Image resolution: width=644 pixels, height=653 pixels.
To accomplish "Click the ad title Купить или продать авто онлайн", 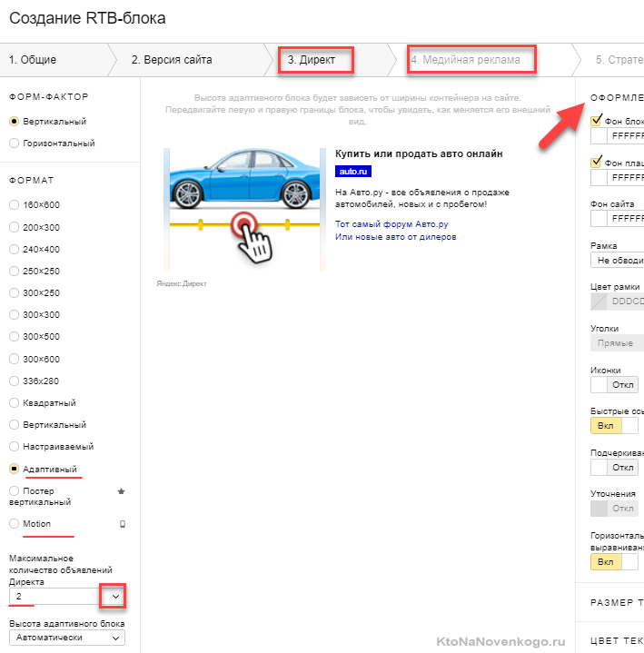I will click(419, 153).
